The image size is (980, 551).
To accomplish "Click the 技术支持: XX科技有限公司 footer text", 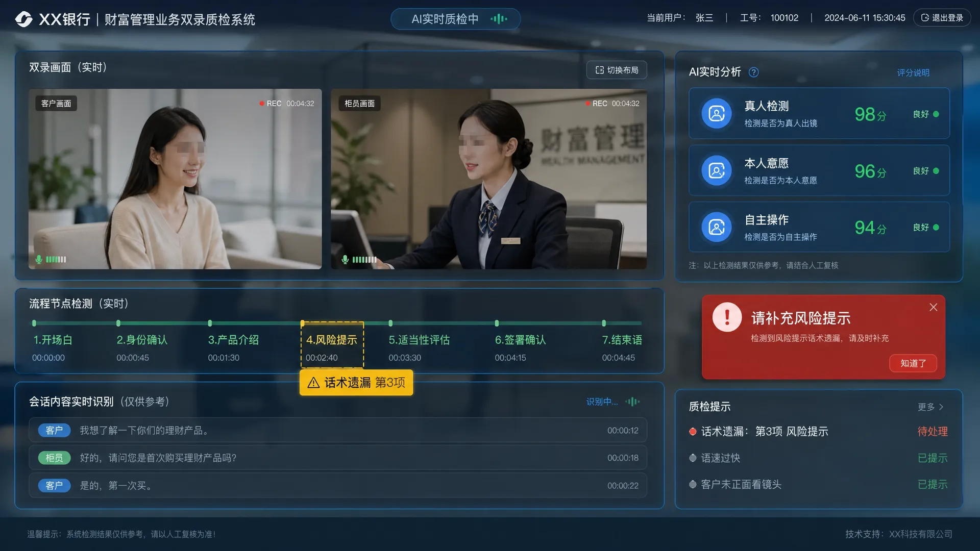I will click(898, 534).
